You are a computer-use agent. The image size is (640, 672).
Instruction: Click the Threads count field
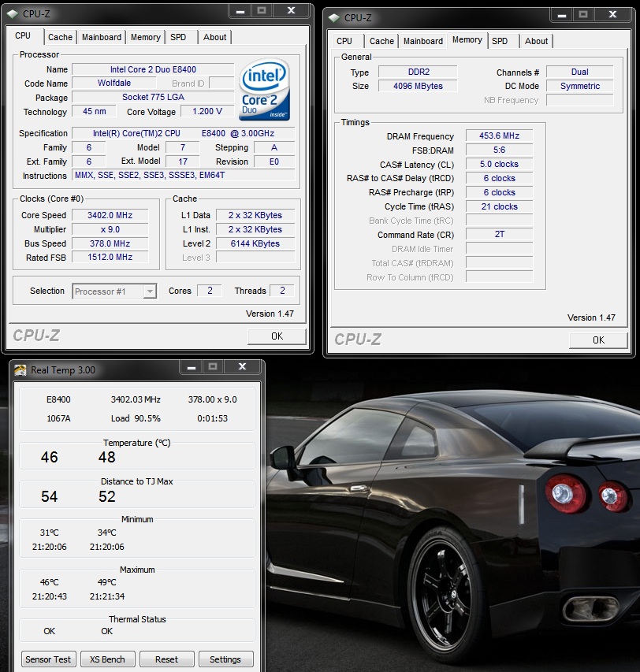coord(282,291)
